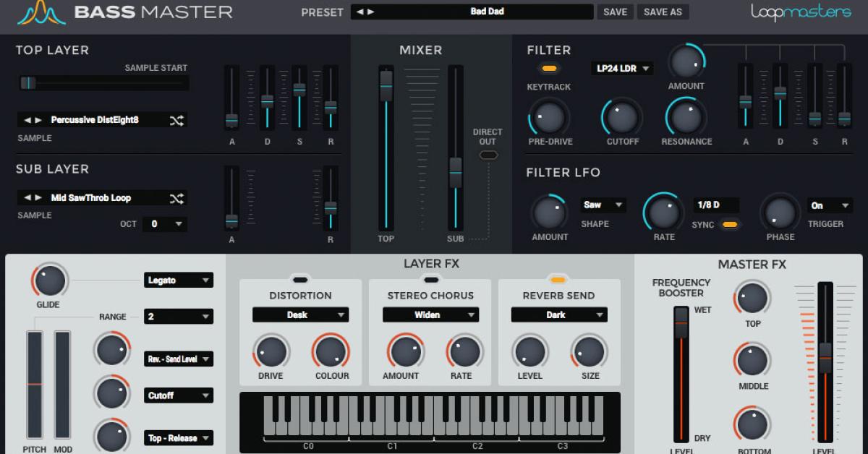Expand the Legato play mode dropdown
This screenshot has width=868, height=454.
click(178, 280)
